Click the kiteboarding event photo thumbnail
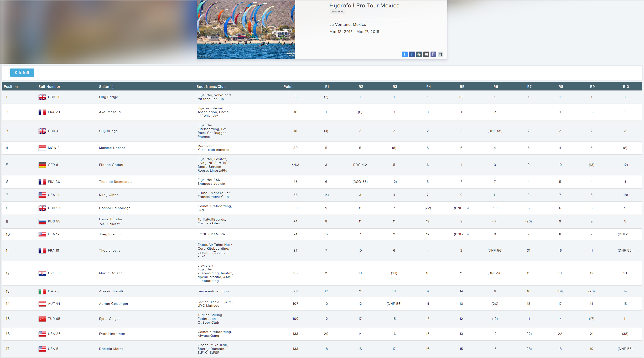 pyautogui.click(x=246, y=30)
